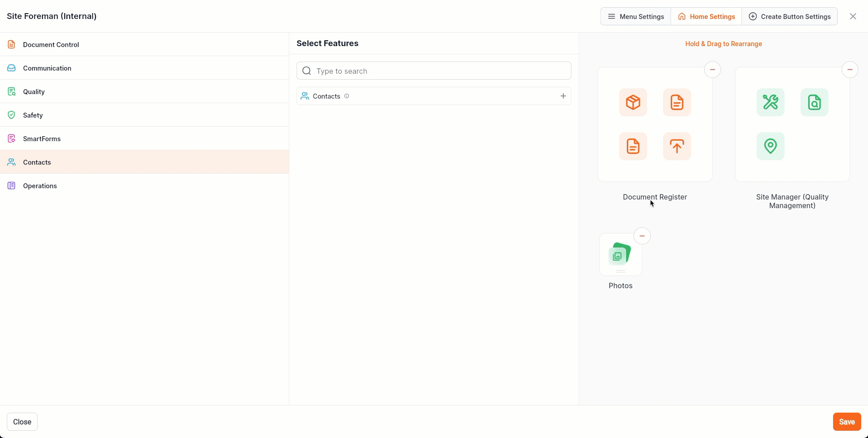Open the SmartForms category
This screenshot has width=868, height=438.
click(x=42, y=139)
